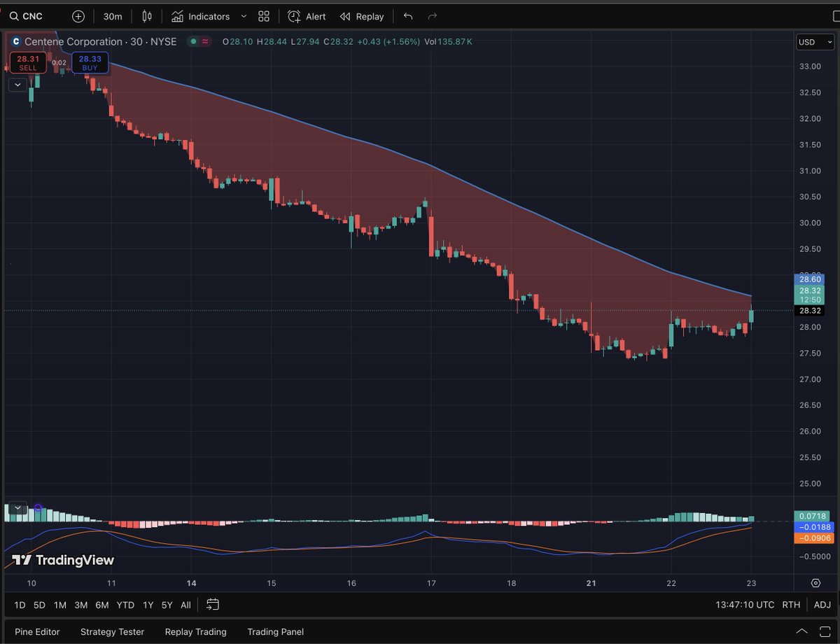
Task: Select 5Y time range
Action: coord(167,605)
